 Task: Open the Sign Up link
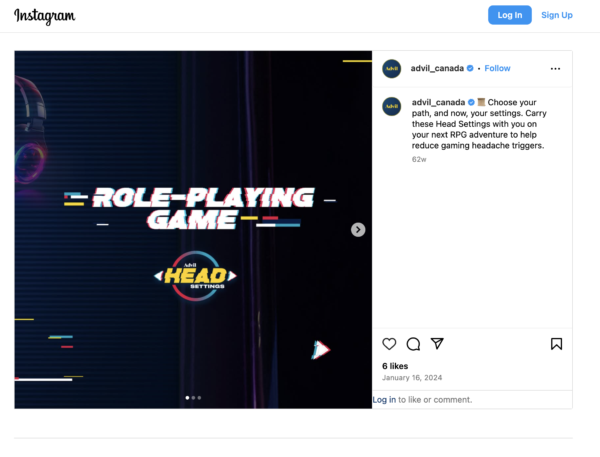[556, 15]
